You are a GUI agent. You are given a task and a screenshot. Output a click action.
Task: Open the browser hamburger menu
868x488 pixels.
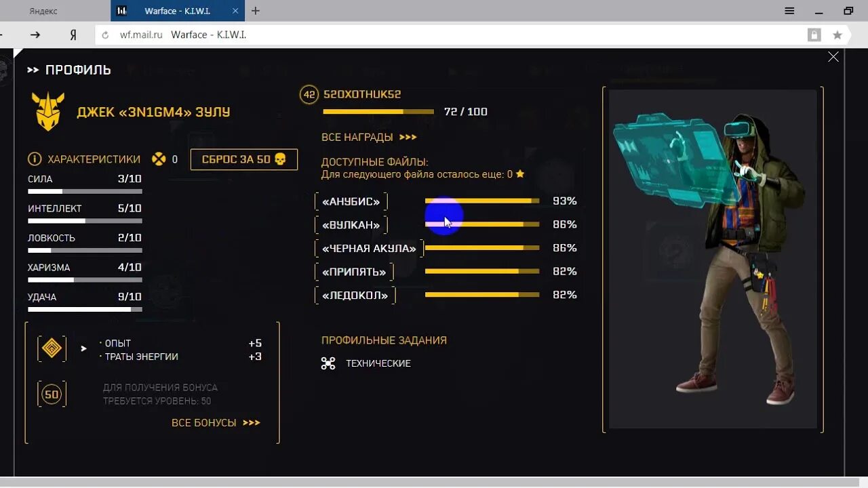790,11
